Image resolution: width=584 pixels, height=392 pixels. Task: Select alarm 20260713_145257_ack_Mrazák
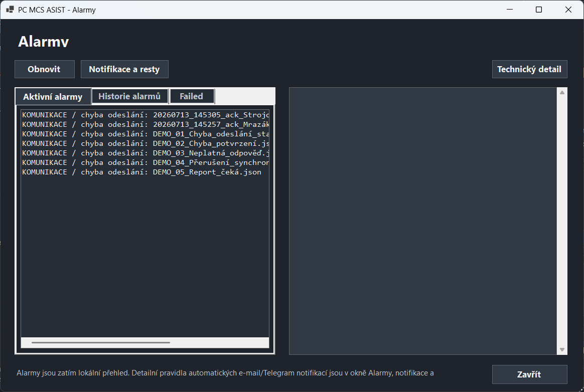pos(145,124)
